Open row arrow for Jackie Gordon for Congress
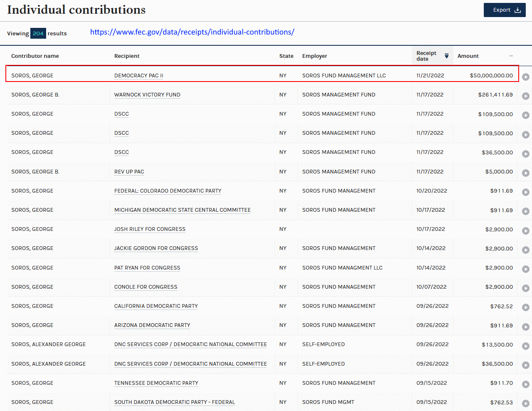 tap(526, 250)
